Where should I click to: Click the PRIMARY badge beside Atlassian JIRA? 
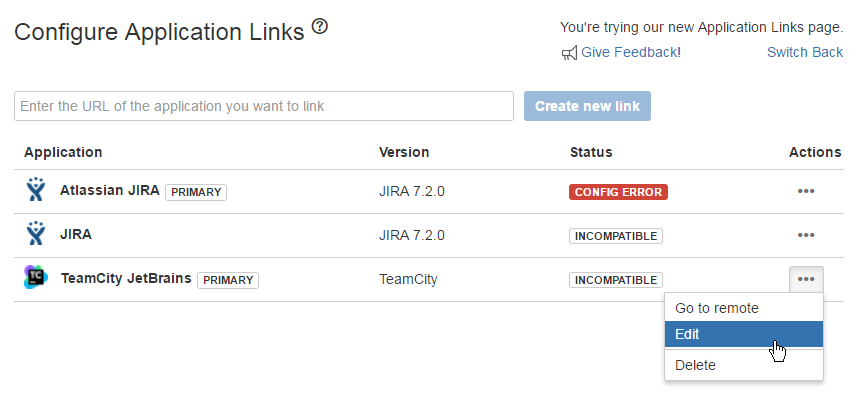click(196, 192)
